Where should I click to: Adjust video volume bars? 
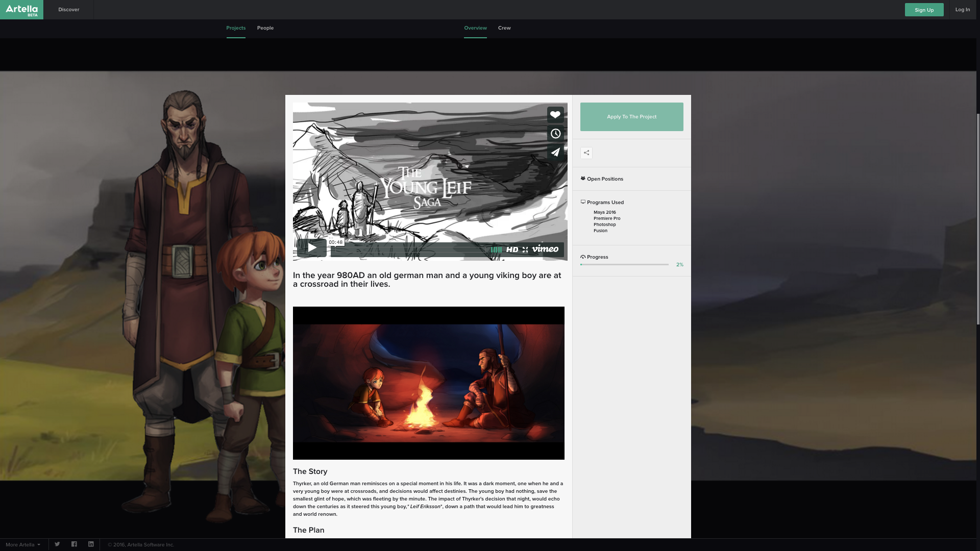pos(496,249)
